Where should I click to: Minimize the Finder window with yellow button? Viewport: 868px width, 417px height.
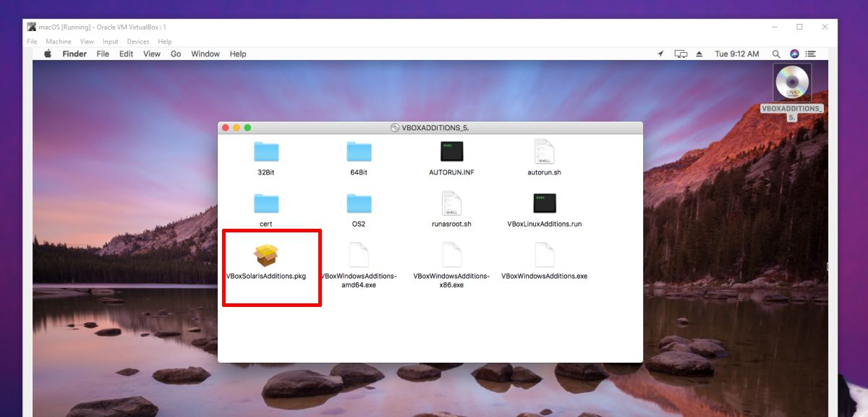237,127
